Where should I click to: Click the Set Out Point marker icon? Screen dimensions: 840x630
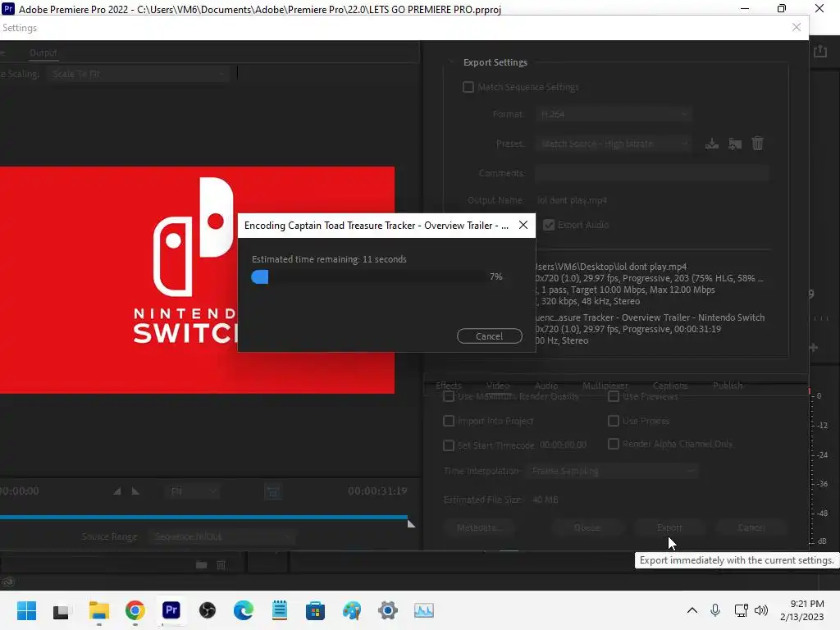coord(135,491)
